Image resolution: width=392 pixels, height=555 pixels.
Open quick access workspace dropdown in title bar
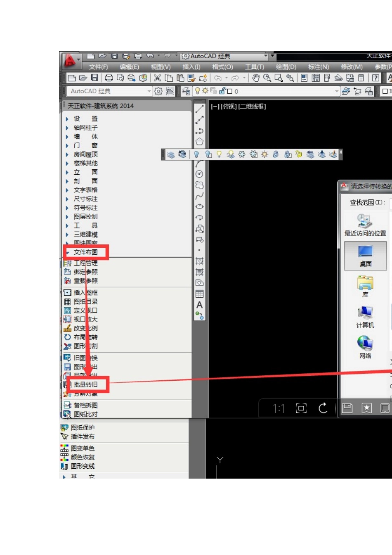tap(266, 56)
